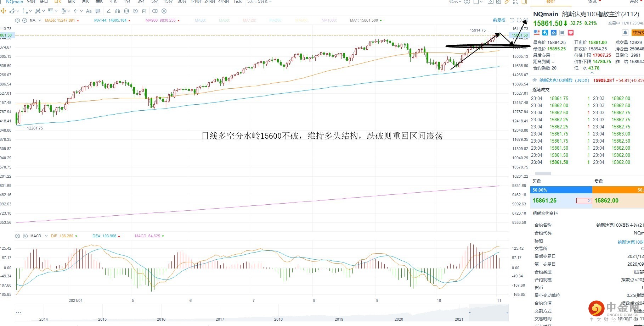Zoom out the chart with minus icon
This screenshot has height=326, width=644.
coord(519,20)
